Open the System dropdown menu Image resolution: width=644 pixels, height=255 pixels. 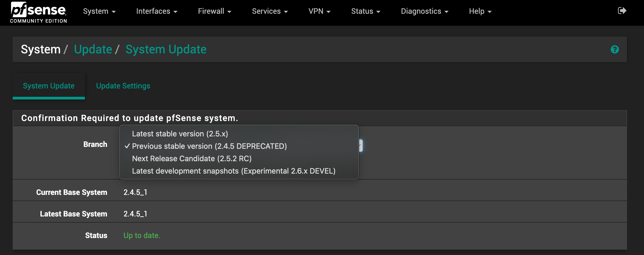[99, 11]
